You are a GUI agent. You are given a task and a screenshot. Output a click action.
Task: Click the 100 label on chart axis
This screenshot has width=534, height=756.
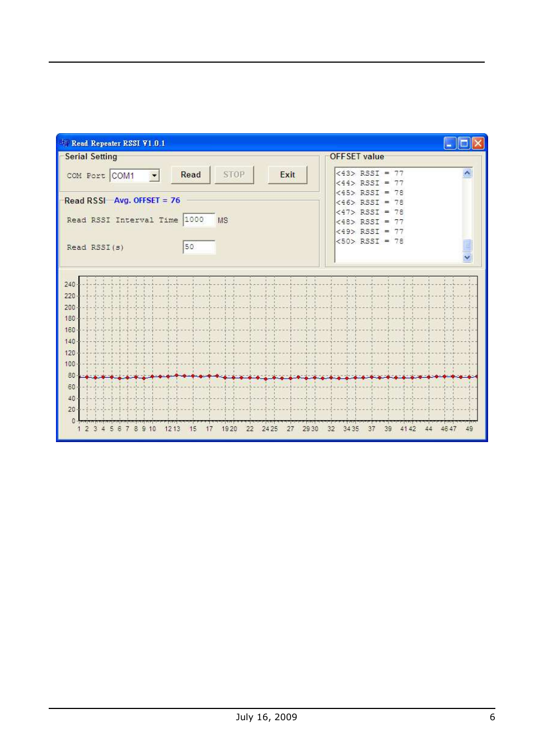coord(69,364)
